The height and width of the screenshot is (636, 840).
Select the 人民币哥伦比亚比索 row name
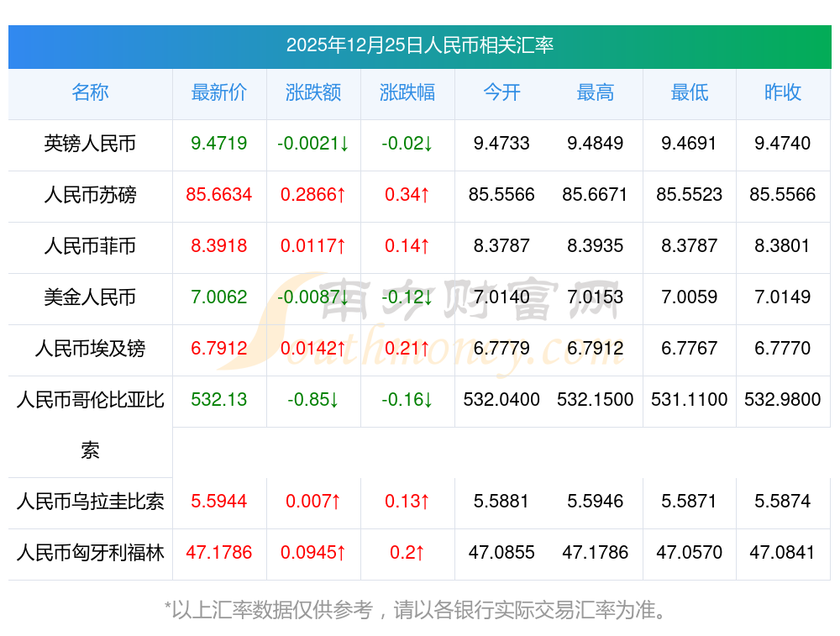point(90,425)
